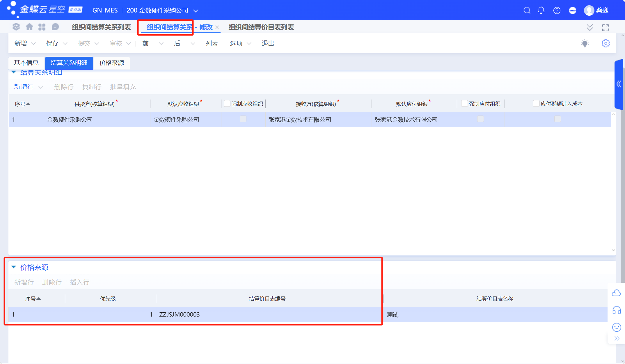Select receiver cell 张家港金数技术有限公司 under 接收方
The height and width of the screenshot is (364, 625).
(x=319, y=120)
